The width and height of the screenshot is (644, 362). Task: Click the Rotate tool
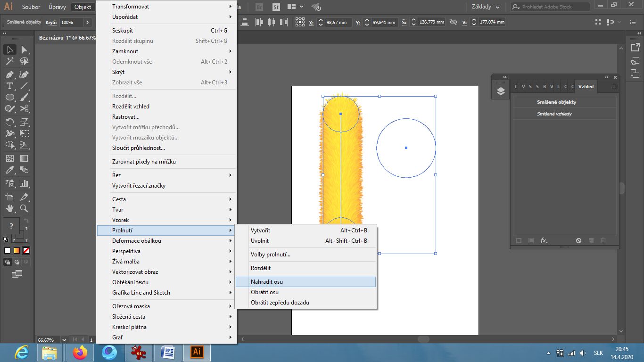coord(9,122)
